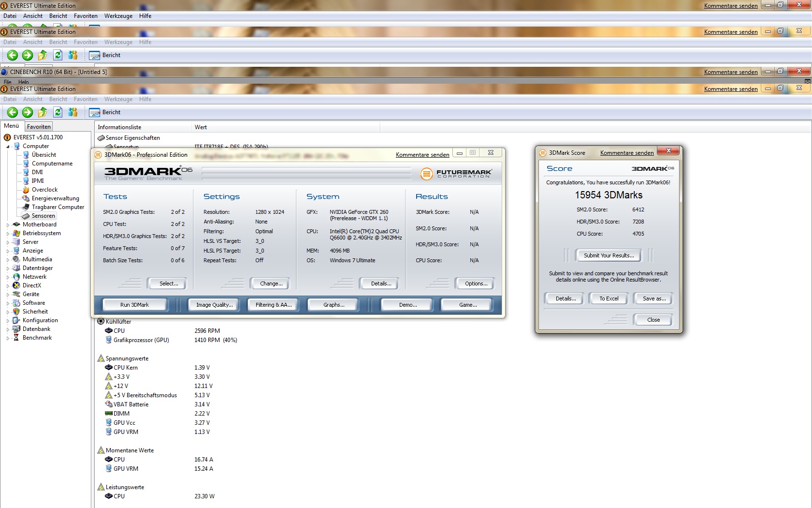The width and height of the screenshot is (812, 508).
Task: Click the Konfiguration icon in the tree
Action: tap(17, 320)
